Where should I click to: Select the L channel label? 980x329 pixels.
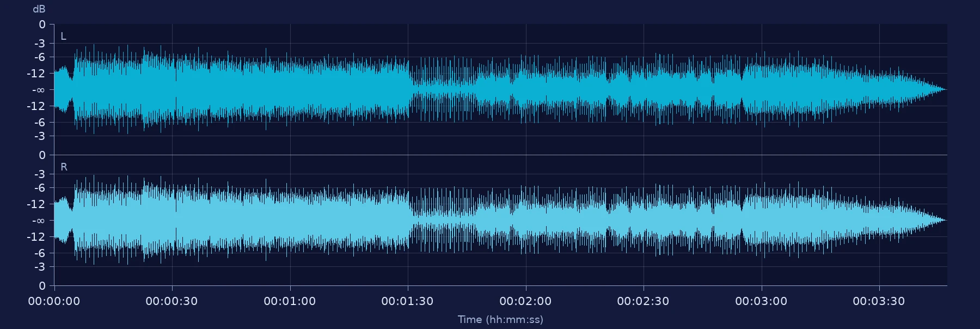[x=63, y=36]
